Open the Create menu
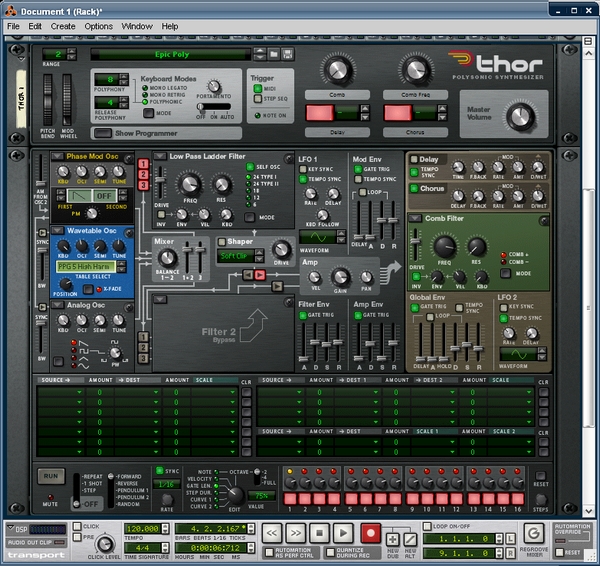The image size is (600, 566). pos(63,26)
